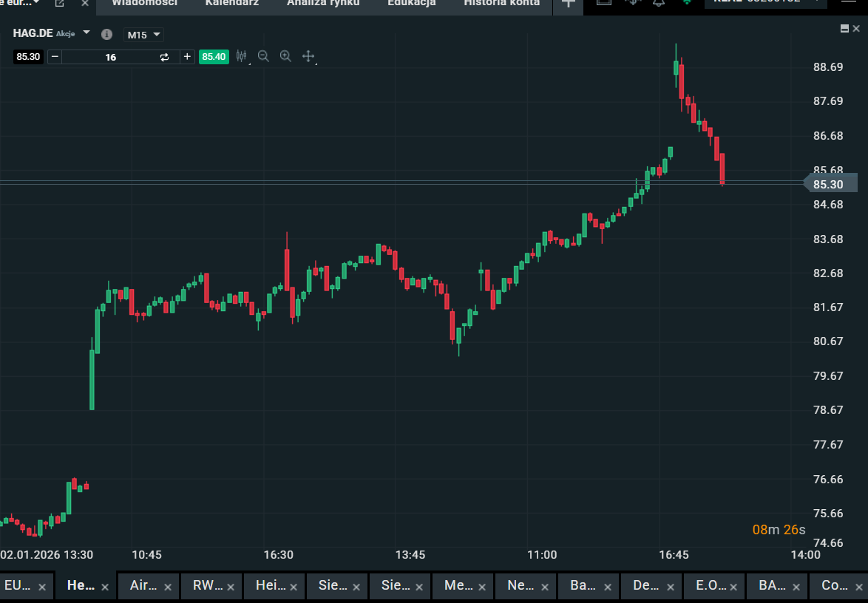Add a new tab with plus icon

click(568, 4)
